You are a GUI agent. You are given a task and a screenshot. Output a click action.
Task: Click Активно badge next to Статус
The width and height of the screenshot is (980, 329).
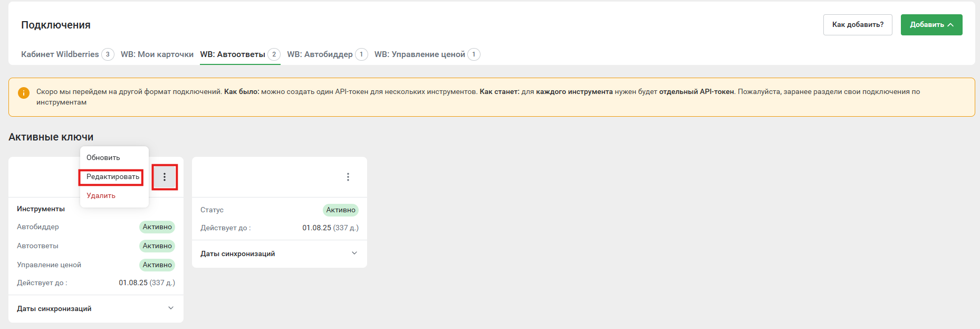point(341,210)
